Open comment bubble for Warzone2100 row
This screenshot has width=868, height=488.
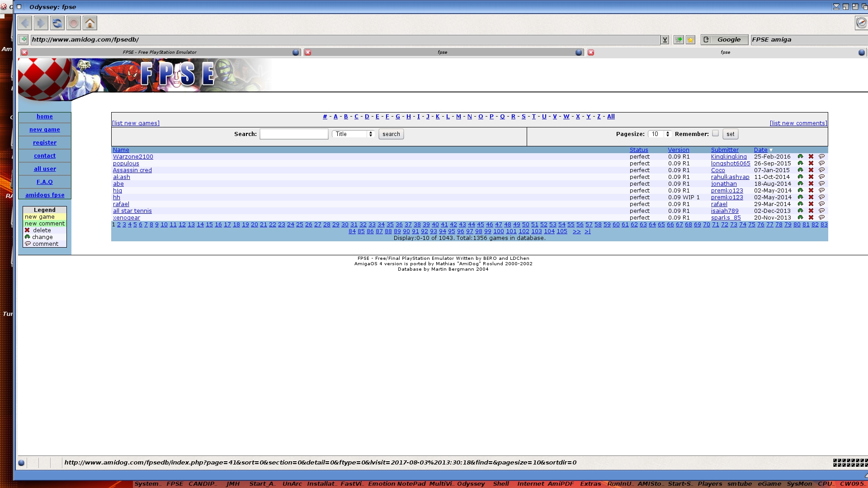point(822,156)
